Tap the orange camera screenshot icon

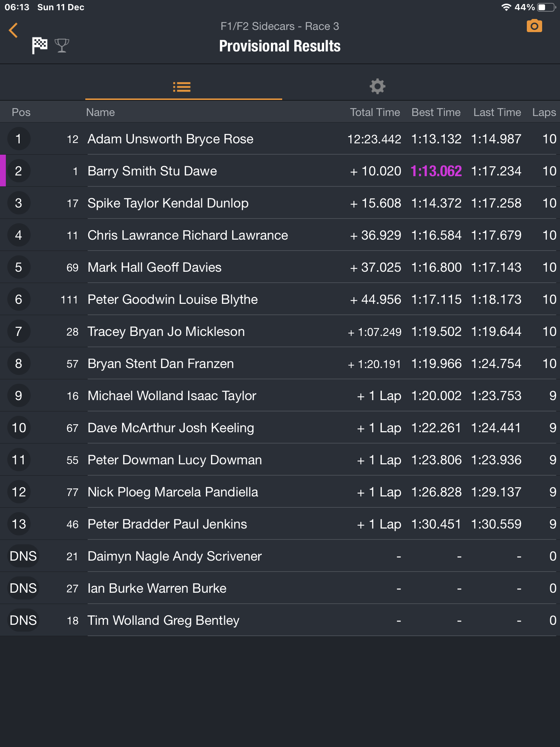pos(534,26)
